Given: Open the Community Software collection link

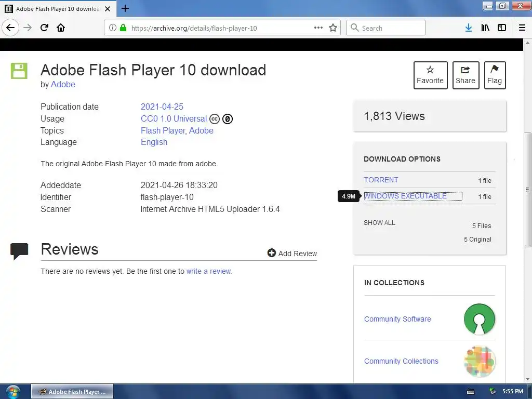Looking at the screenshot, I should click(x=397, y=319).
